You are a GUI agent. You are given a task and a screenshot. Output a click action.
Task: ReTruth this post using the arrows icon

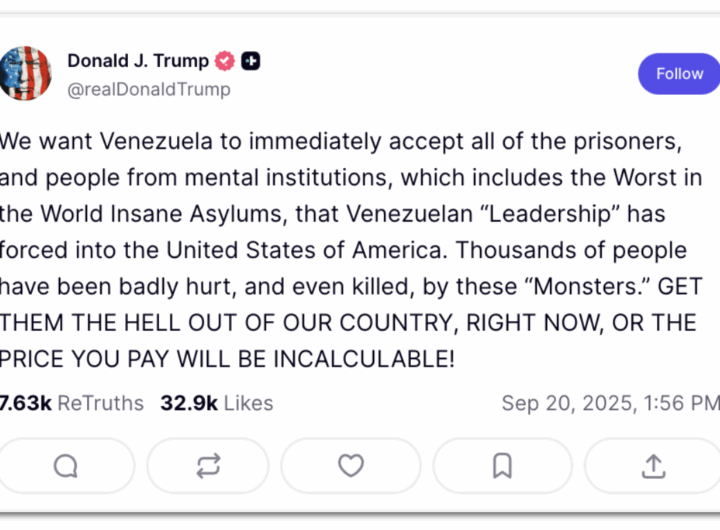[x=208, y=466]
